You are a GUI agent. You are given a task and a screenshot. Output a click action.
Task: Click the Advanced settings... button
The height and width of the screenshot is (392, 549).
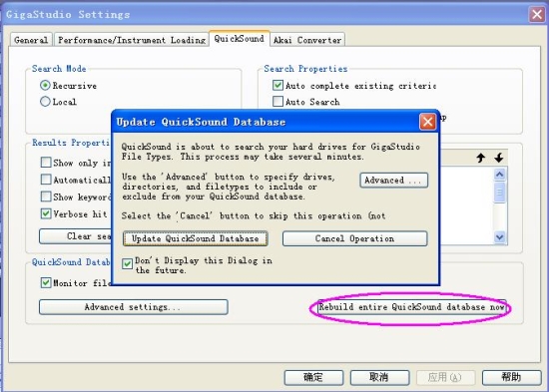pos(134,307)
